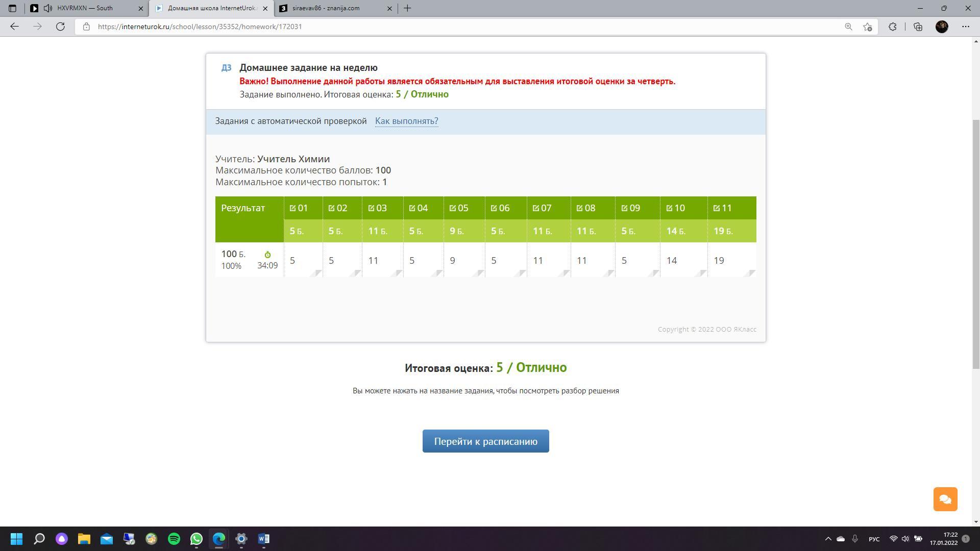This screenshot has height=551, width=980.
Task: Open WhatsApp from the taskbar
Action: (x=197, y=539)
